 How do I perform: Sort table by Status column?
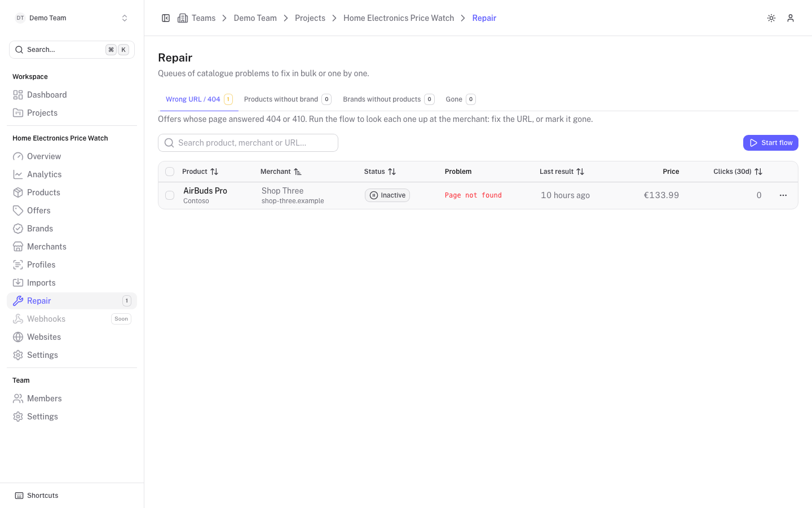tap(380, 172)
